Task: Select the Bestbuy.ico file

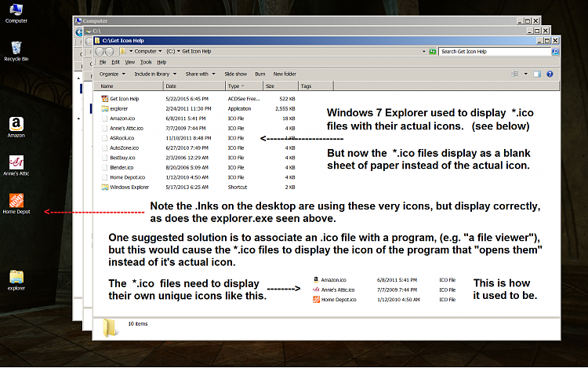Action: coord(122,158)
